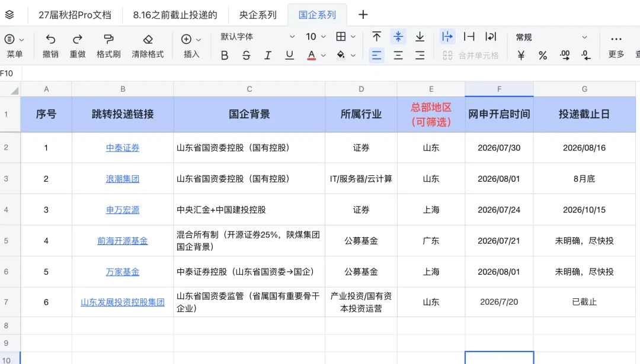
Task: Click the cell borders grid icon
Action: pos(341,37)
